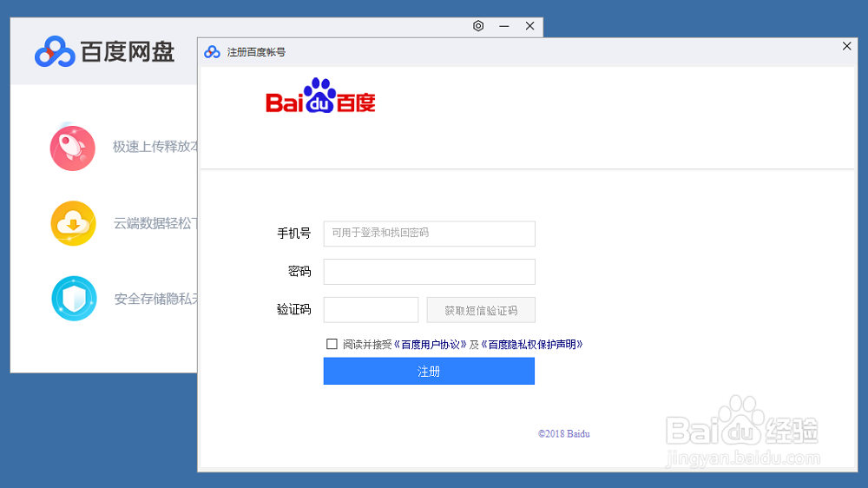Viewport: 868px width, 488px height.
Task: Click the 注册百度帐号 title text
Action: click(256, 52)
